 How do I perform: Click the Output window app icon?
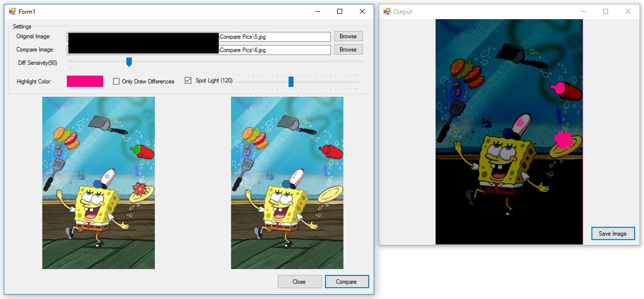pos(387,11)
